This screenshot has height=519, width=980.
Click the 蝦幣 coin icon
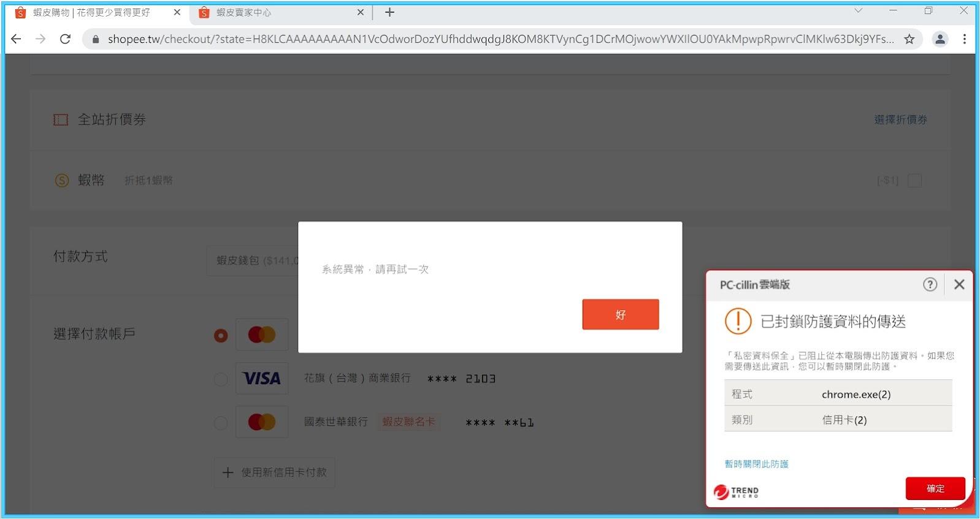coord(62,180)
